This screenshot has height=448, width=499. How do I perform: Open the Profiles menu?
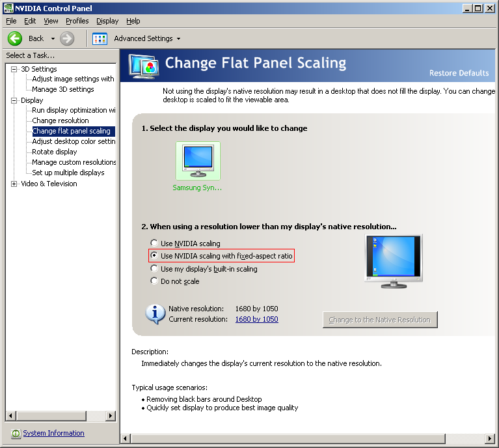(77, 21)
